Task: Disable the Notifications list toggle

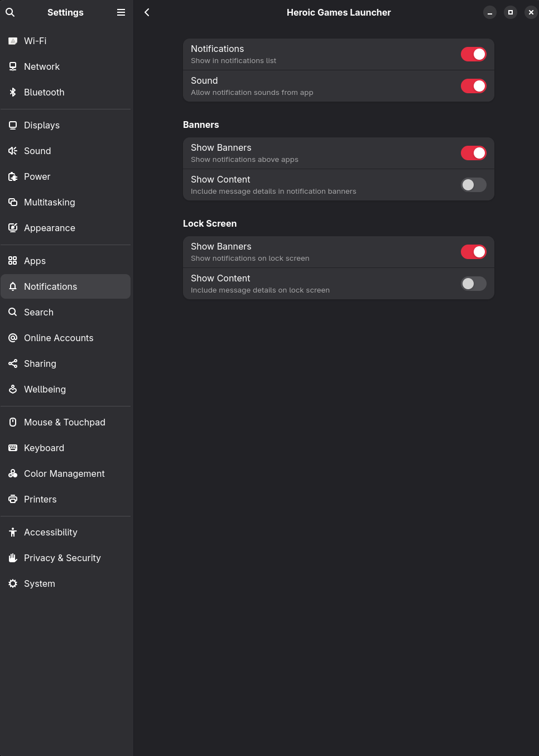Action: click(x=473, y=54)
